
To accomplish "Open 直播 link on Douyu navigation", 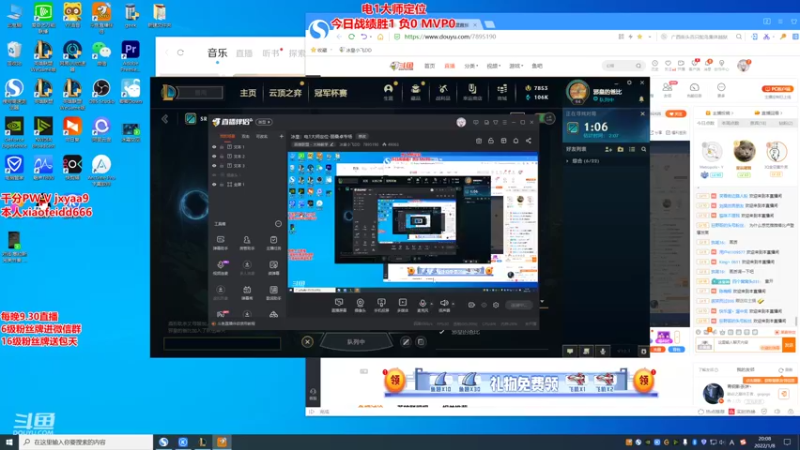I will coord(449,66).
